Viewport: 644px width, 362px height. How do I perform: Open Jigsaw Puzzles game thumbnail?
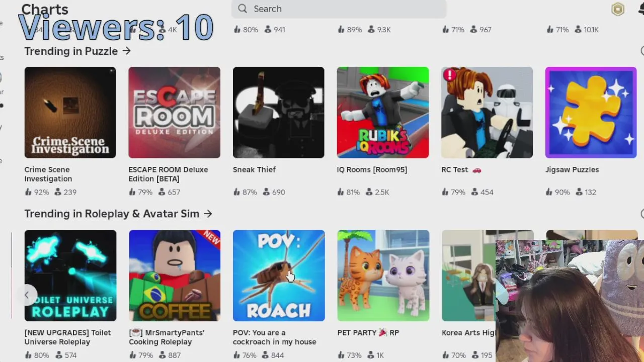click(591, 113)
